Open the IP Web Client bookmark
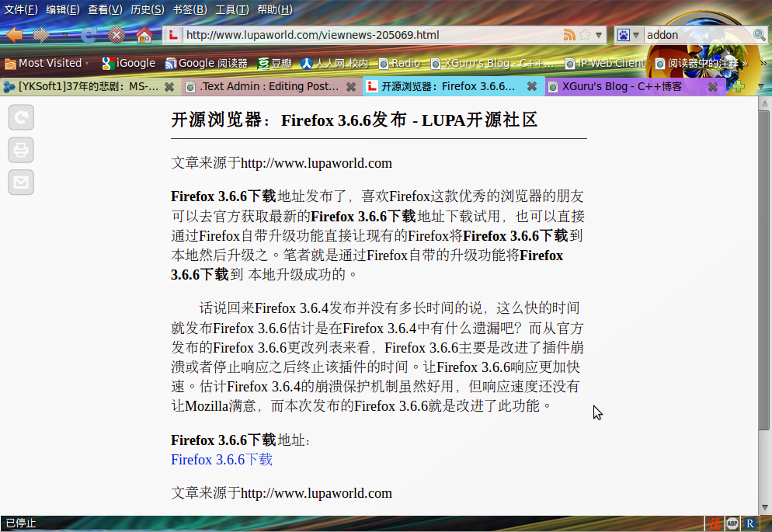The height and width of the screenshot is (532, 772). click(x=605, y=63)
